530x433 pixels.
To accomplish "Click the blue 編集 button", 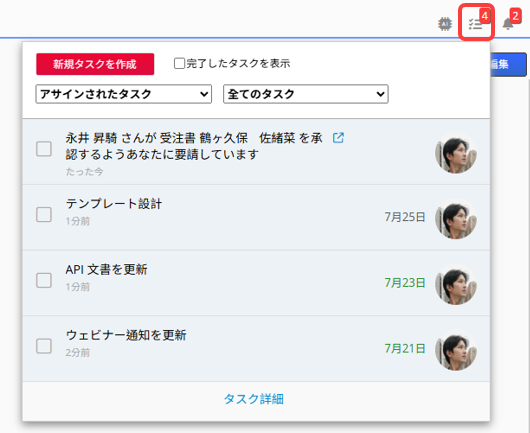I will (x=508, y=64).
